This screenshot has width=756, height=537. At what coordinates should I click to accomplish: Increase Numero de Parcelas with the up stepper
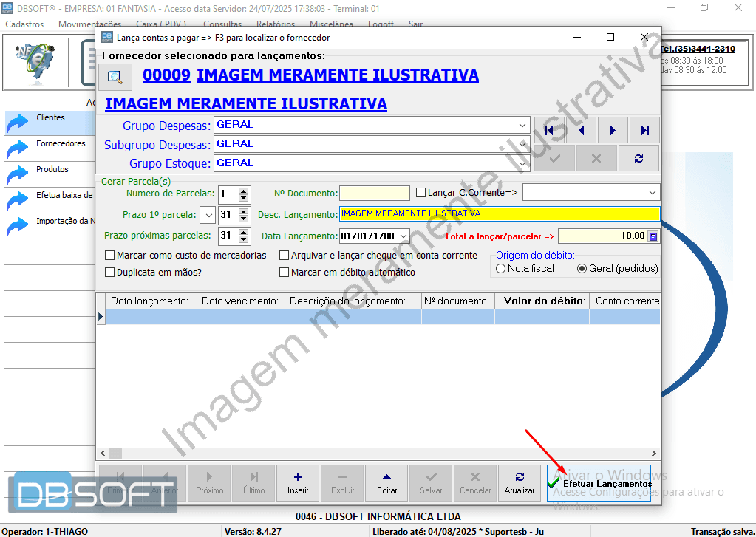click(244, 191)
